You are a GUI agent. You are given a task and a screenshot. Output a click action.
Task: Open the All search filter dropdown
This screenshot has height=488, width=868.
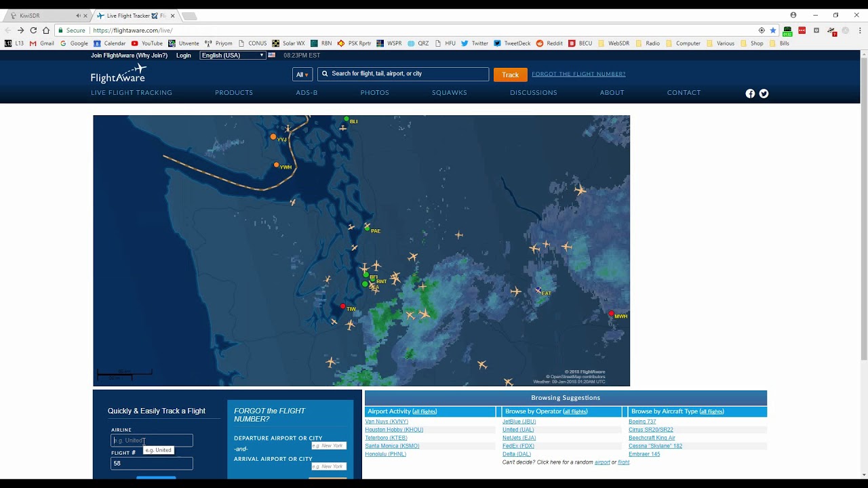pyautogui.click(x=302, y=75)
